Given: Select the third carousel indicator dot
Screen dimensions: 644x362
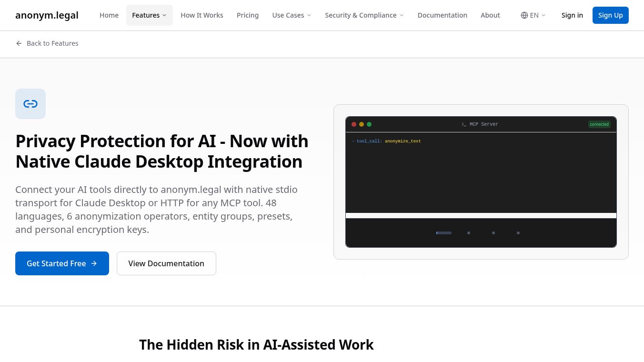Looking at the screenshot, I should point(493,233).
